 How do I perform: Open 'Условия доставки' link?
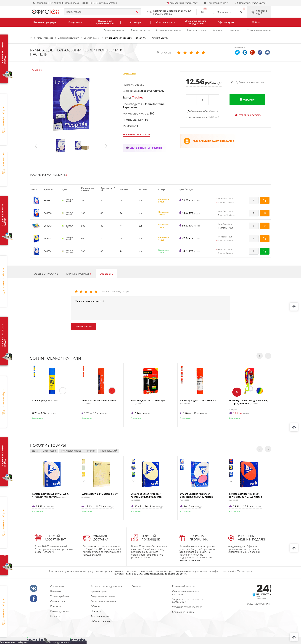coord(248,115)
